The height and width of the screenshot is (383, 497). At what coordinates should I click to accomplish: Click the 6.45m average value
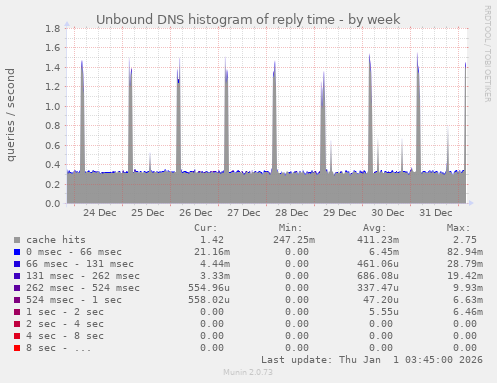384,252
